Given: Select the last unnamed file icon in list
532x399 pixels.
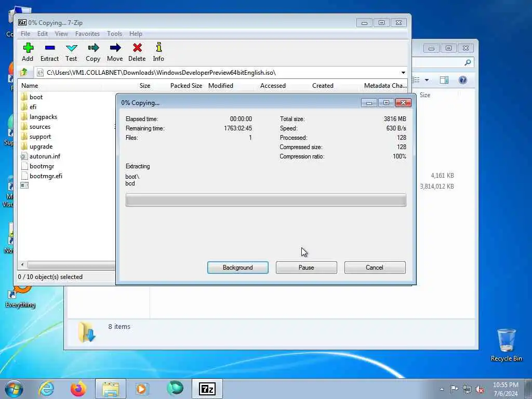Looking at the screenshot, I should (24, 185).
